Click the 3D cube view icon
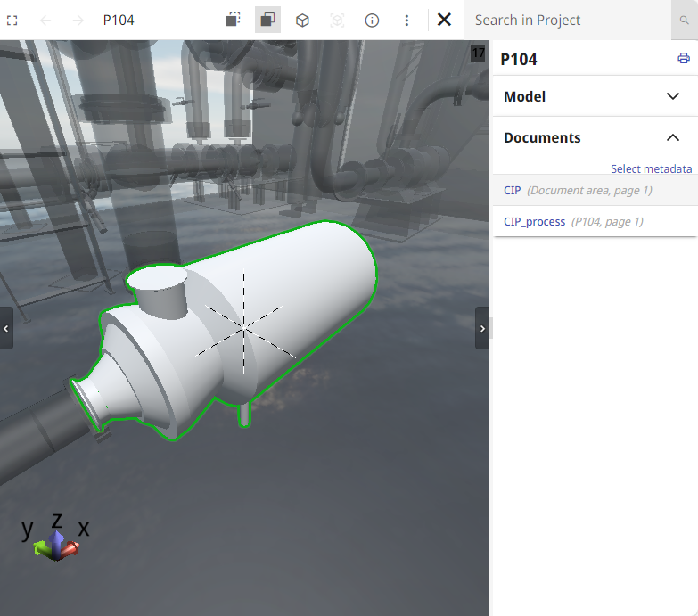Viewport: 698px width, 616px height. point(302,20)
